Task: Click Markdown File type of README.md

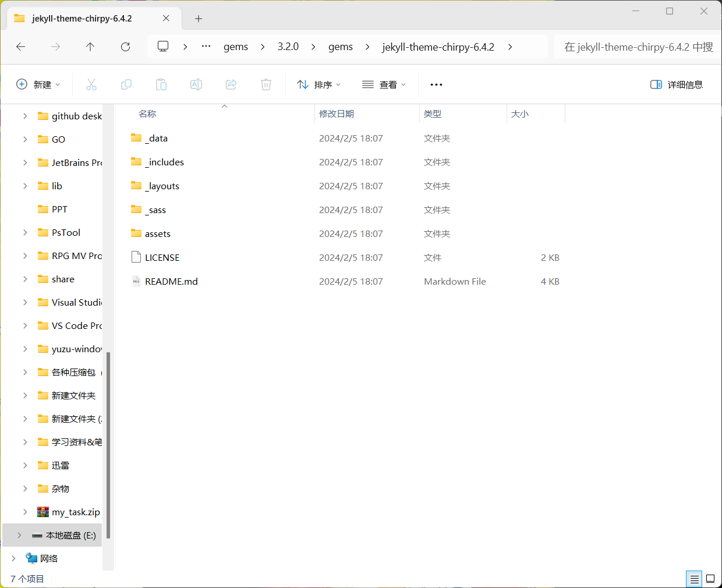Action: click(455, 281)
